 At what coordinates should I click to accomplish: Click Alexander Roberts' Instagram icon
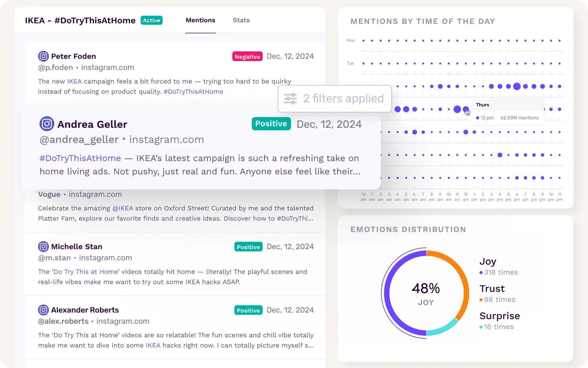click(43, 310)
